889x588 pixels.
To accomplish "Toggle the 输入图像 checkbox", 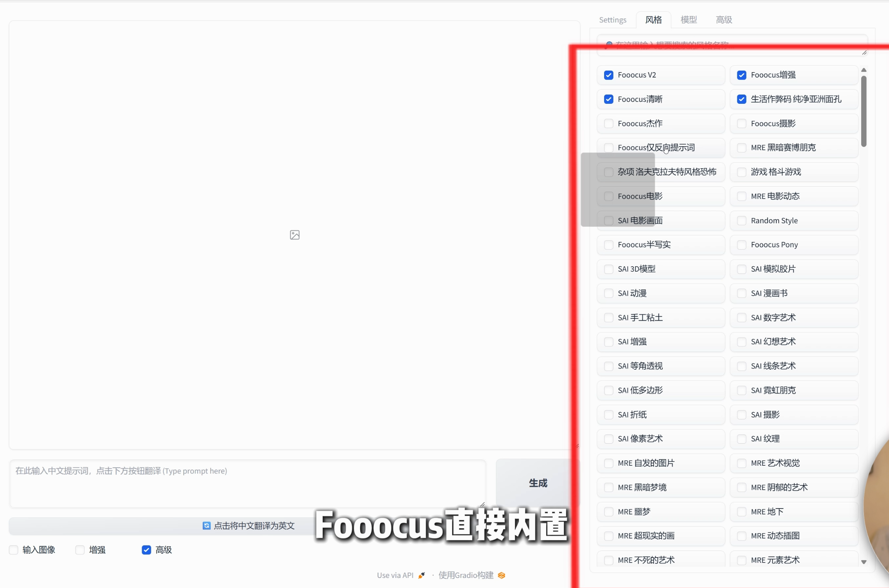I will (x=14, y=550).
